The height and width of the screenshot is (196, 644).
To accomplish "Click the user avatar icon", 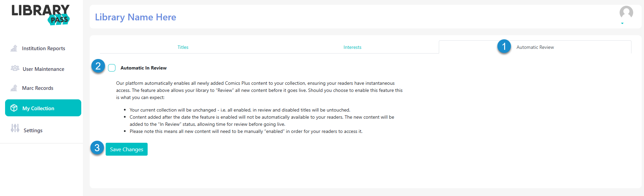I will (x=626, y=12).
